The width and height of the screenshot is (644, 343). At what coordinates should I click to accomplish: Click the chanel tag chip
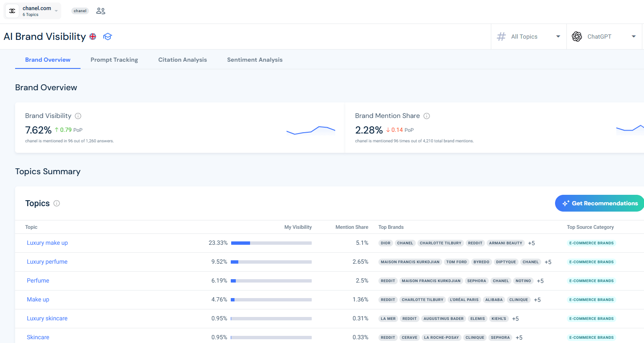pyautogui.click(x=80, y=11)
